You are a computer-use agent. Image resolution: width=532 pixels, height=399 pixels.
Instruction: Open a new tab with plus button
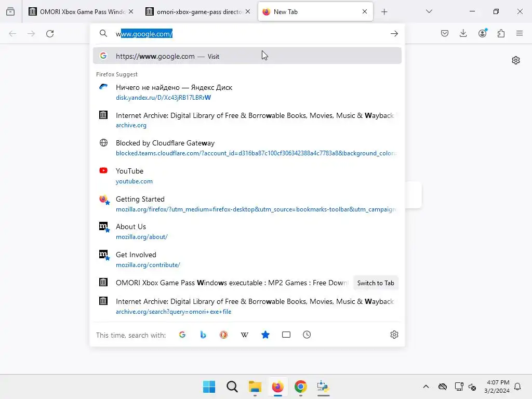pos(384,12)
